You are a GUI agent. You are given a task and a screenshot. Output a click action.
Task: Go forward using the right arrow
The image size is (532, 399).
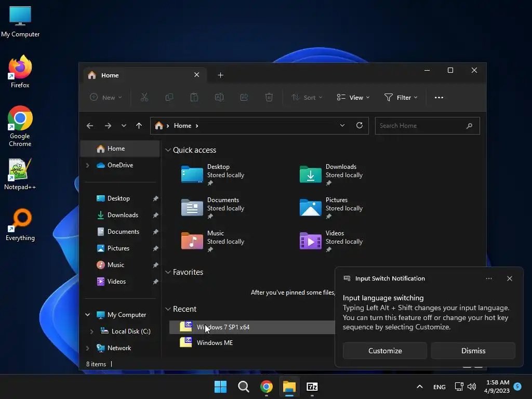click(108, 126)
